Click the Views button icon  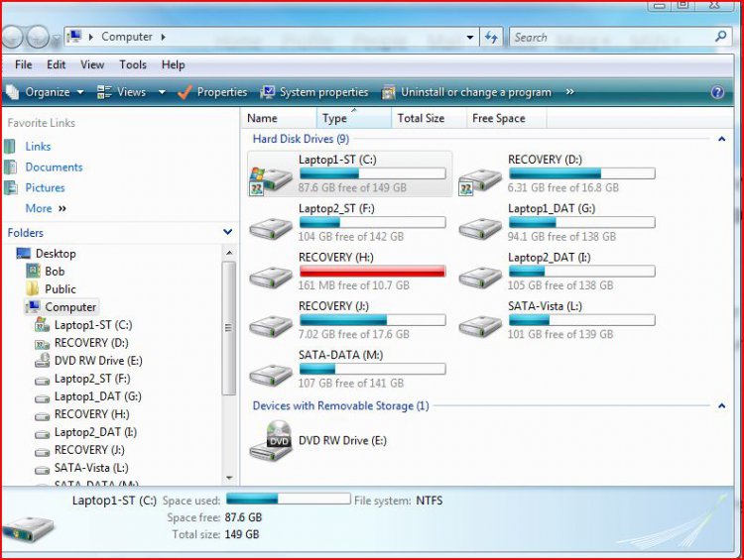[x=104, y=92]
